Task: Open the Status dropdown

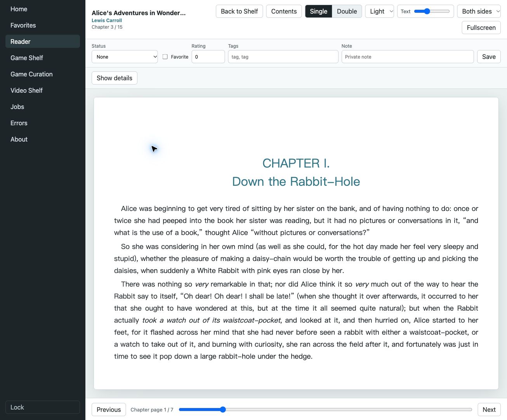Action: pos(125,57)
